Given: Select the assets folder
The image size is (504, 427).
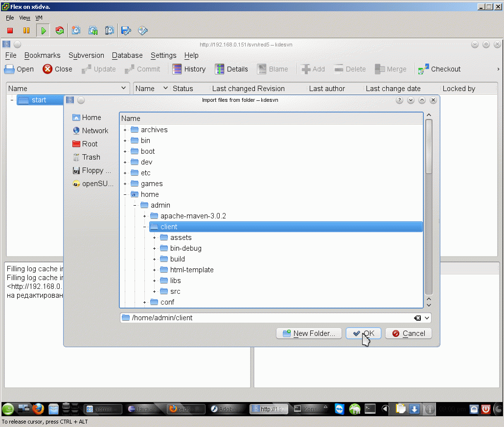Looking at the screenshot, I should pyautogui.click(x=176, y=237).
